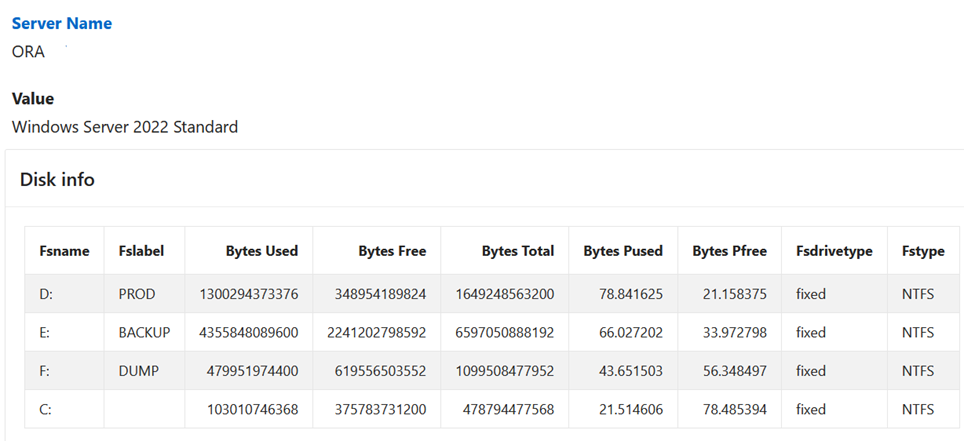Select the ORA server name text
Screen dimensions: 964x441
tap(29, 52)
